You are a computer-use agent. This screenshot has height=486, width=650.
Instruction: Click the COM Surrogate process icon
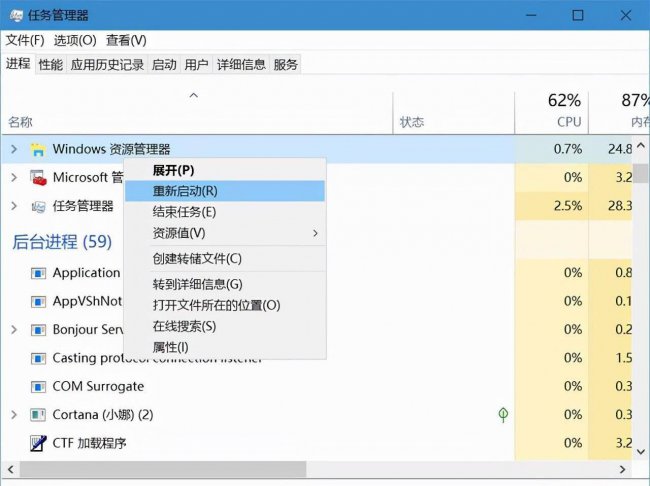pos(38,387)
